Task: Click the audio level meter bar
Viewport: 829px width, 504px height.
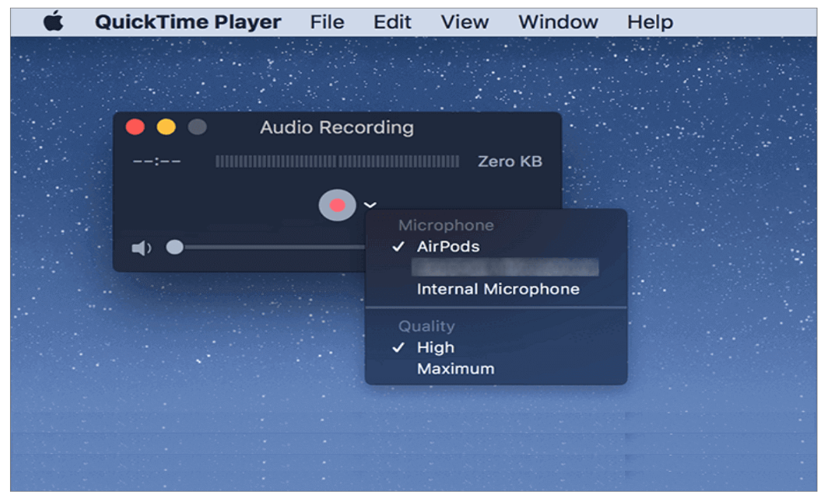Action: 337,161
